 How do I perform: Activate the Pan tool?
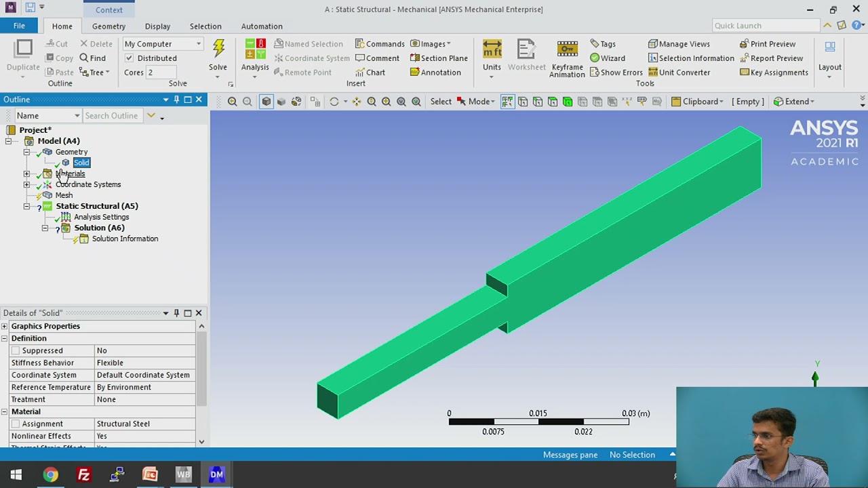[x=357, y=102]
